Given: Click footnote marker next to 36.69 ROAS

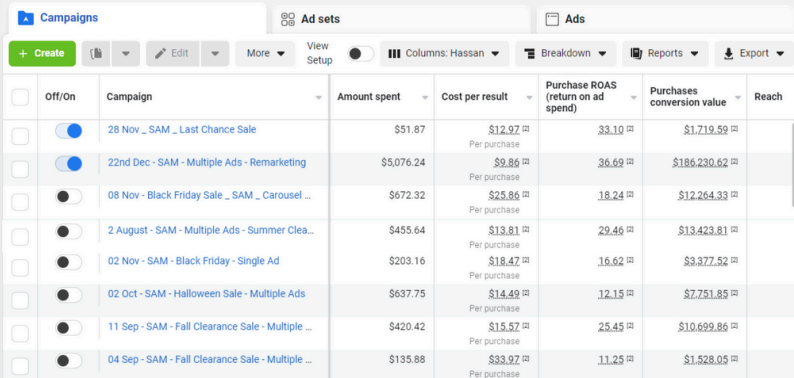Looking at the screenshot, I should pos(630,162).
